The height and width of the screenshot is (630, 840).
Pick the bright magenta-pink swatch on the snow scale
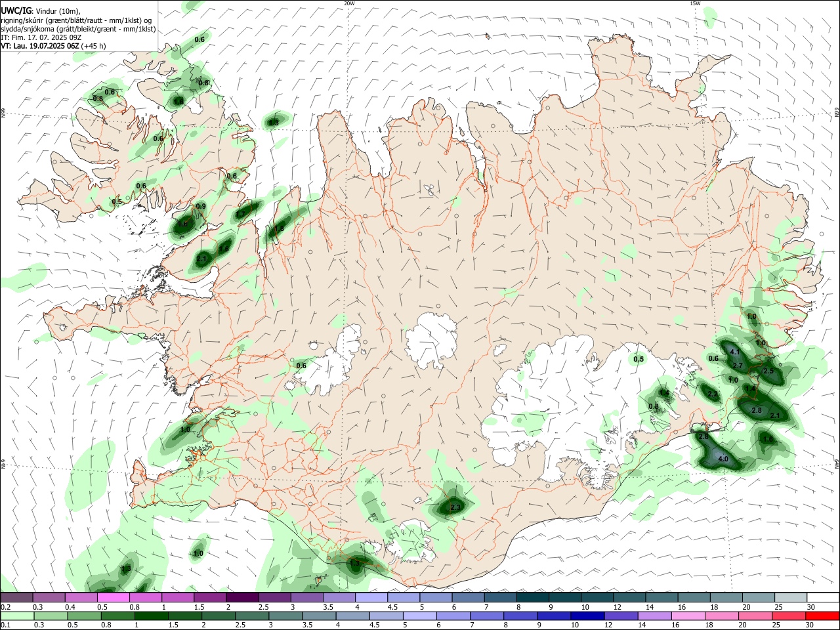(x=113, y=598)
